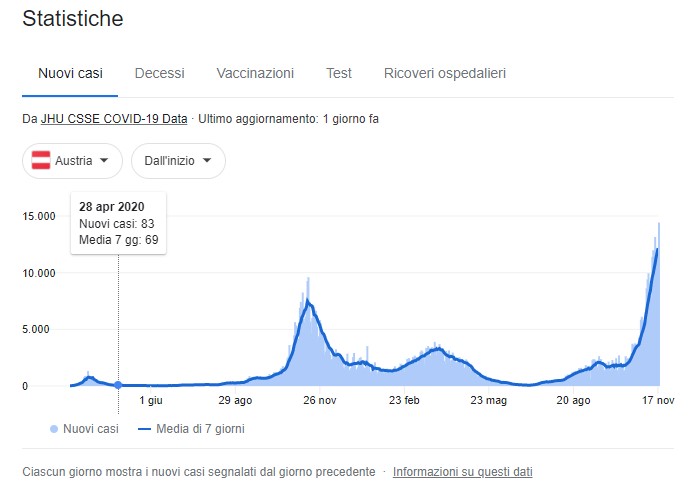
Task: Click the 23 feb axis label
Action: [404, 401]
